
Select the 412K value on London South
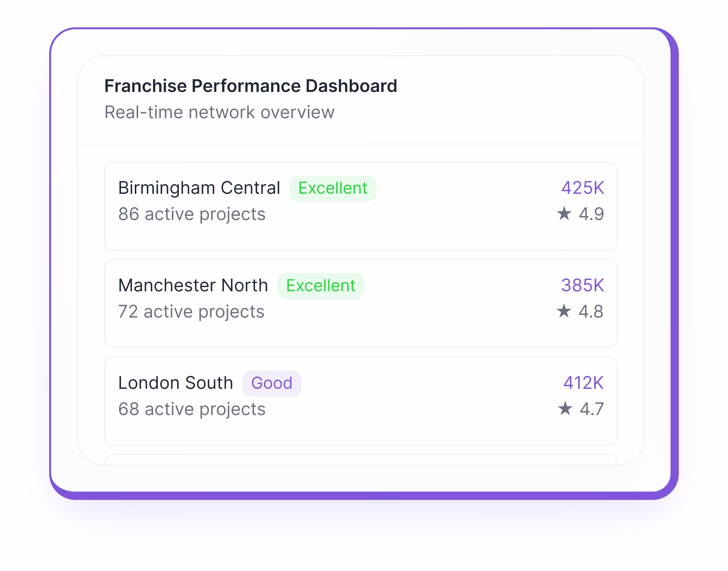[583, 383]
